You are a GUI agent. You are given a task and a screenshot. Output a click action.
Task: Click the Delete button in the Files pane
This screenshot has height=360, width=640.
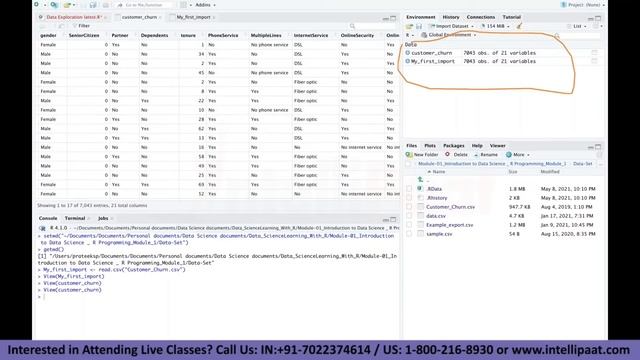[456, 155]
